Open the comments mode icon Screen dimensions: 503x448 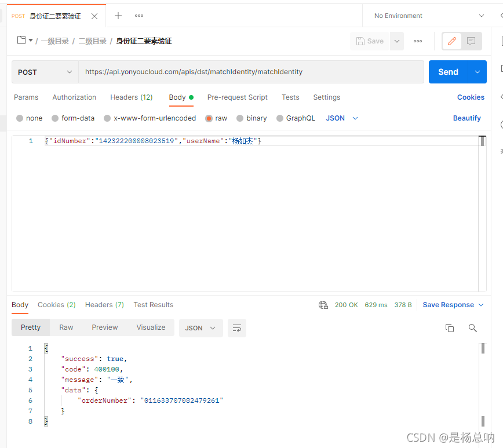(x=471, y=41)
